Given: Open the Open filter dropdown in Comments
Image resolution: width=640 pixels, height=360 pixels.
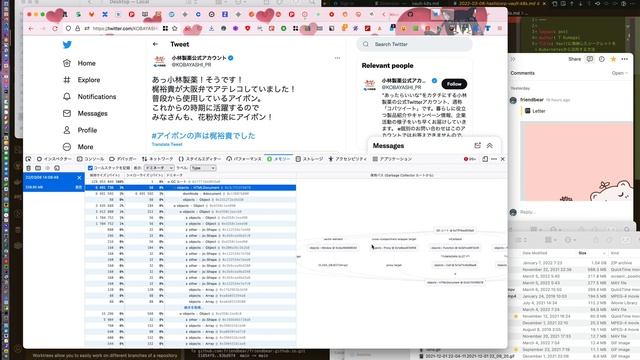Looking at the screenshot, I should pyautogui.click(x=619, y=73).
